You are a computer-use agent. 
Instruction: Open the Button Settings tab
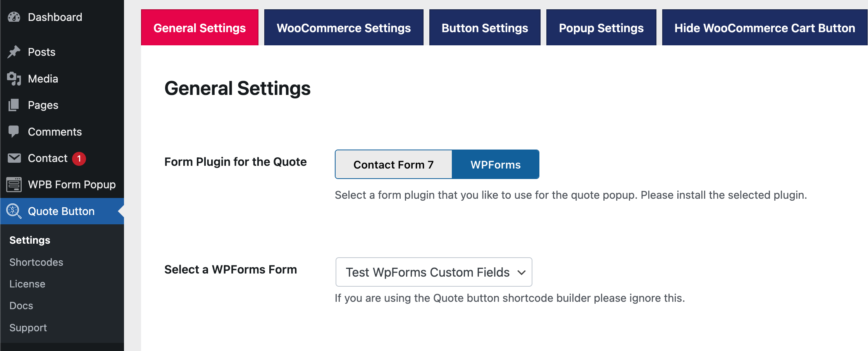tap(484, 28)
